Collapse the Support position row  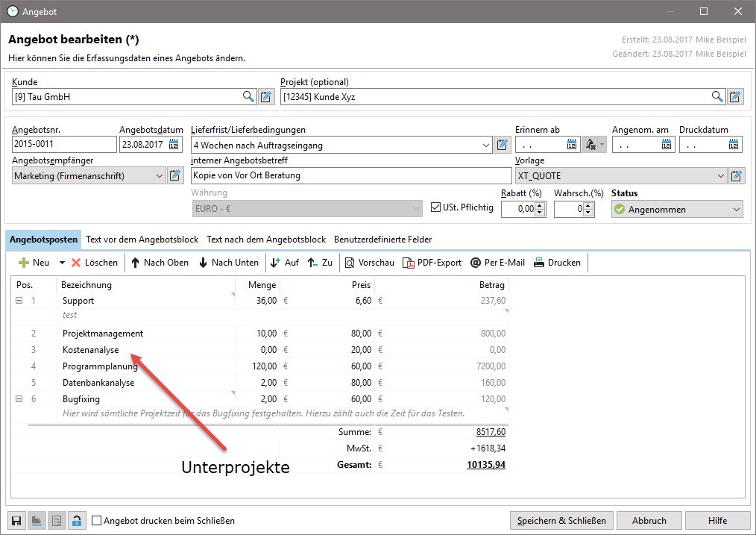[19, 301]
